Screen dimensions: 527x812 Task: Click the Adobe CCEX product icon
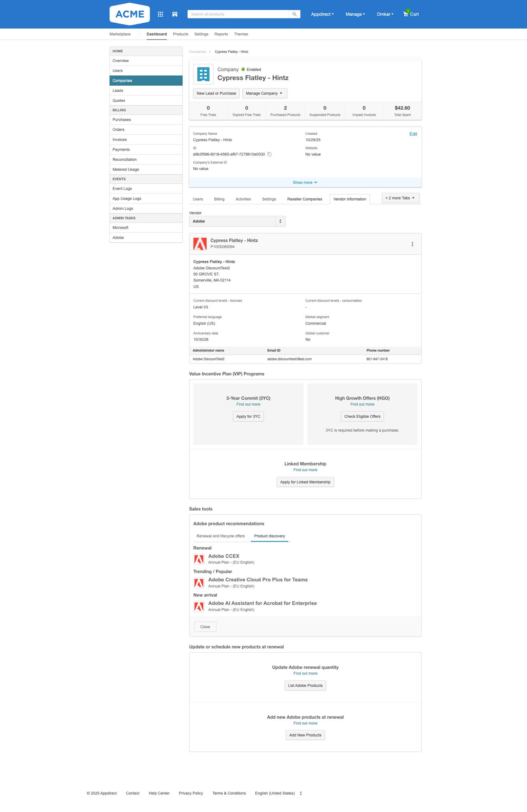[199, 559]
